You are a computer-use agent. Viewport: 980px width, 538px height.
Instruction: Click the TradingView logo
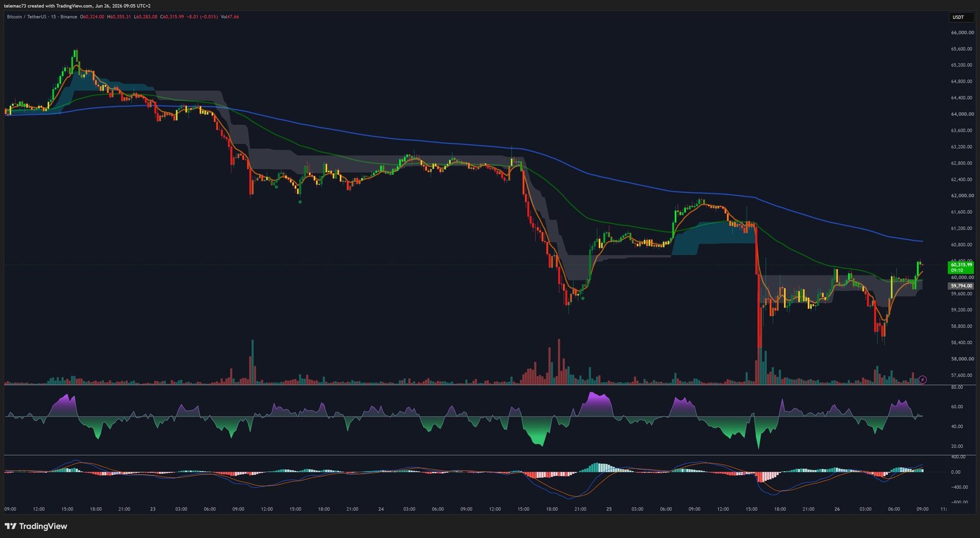(36, 526)
